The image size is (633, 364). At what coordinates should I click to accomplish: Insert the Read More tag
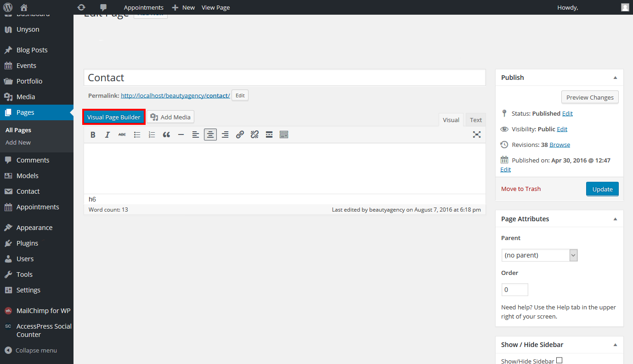pos(269,134)
